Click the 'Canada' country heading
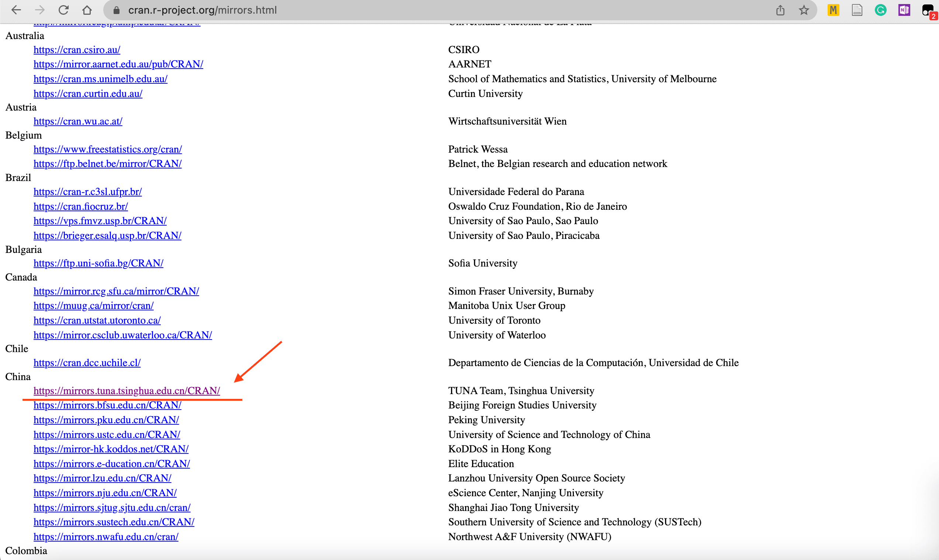Image resolution: width=939 pixels, height=560 pixels. click(x=21, y=277)
